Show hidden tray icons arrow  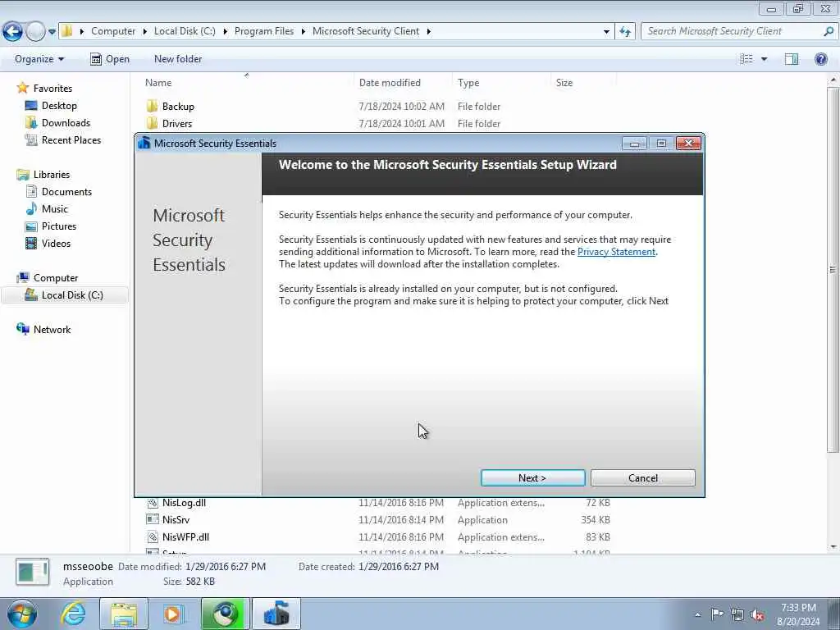(x=697, y=614)
